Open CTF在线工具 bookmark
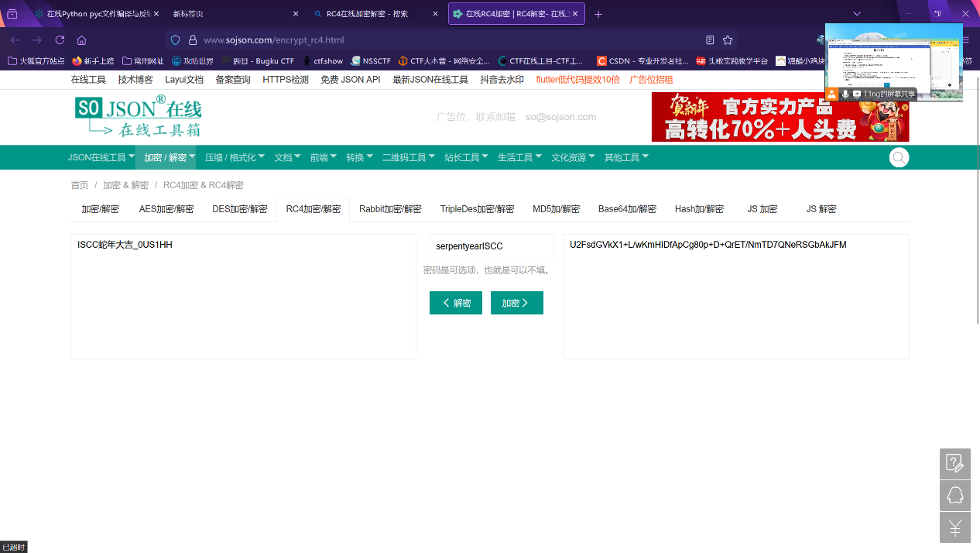Screen dimensions: 980x553 click(x=541, y=60)
